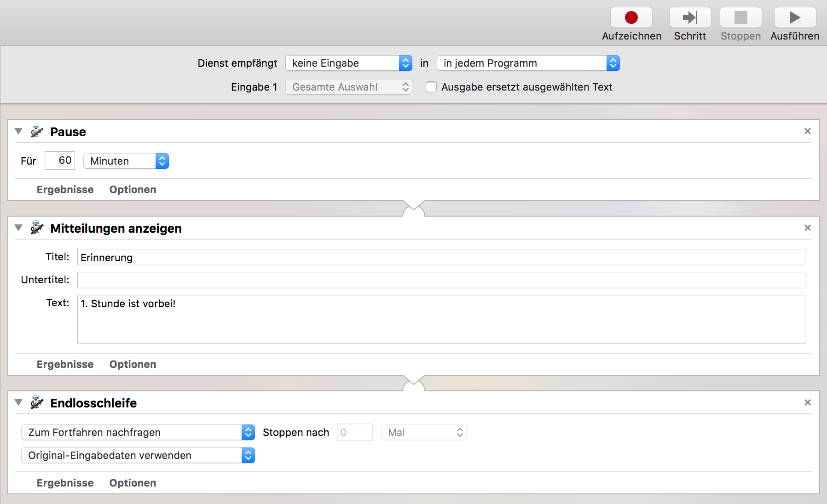Screen dimensions: 827x504
Task: Open the 'Zum Fortfahren nachfragen' dropdown
Action: (138, 432)
